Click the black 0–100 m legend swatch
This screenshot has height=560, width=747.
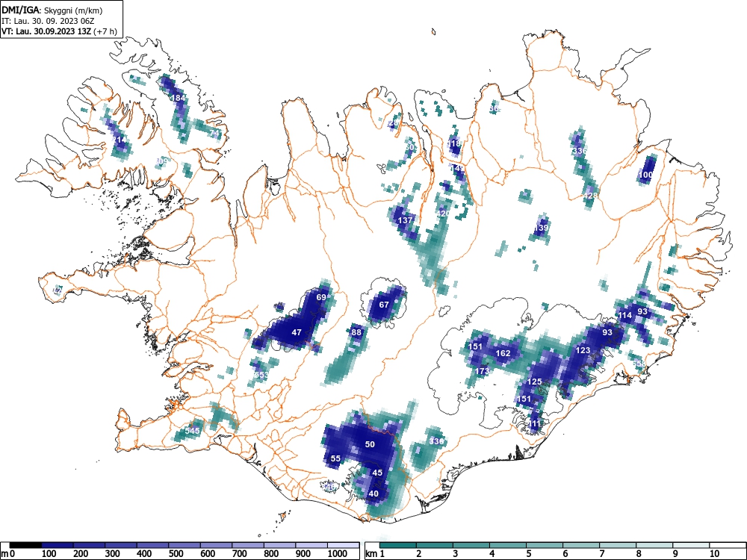point(25,545)
